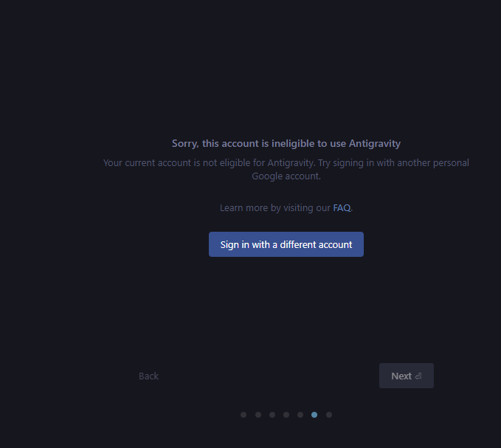Click the 'Google account.' text line
501x448 pixels.
click(x=286, y=176)
